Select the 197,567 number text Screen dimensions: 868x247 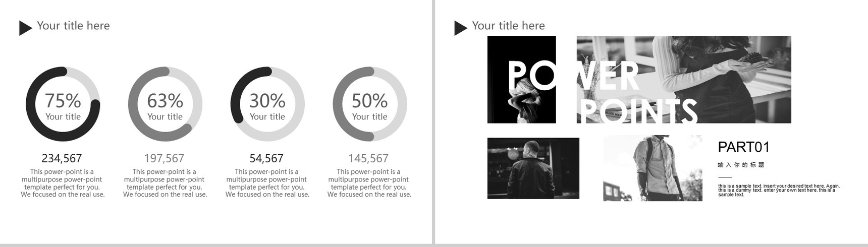point(164,158)
